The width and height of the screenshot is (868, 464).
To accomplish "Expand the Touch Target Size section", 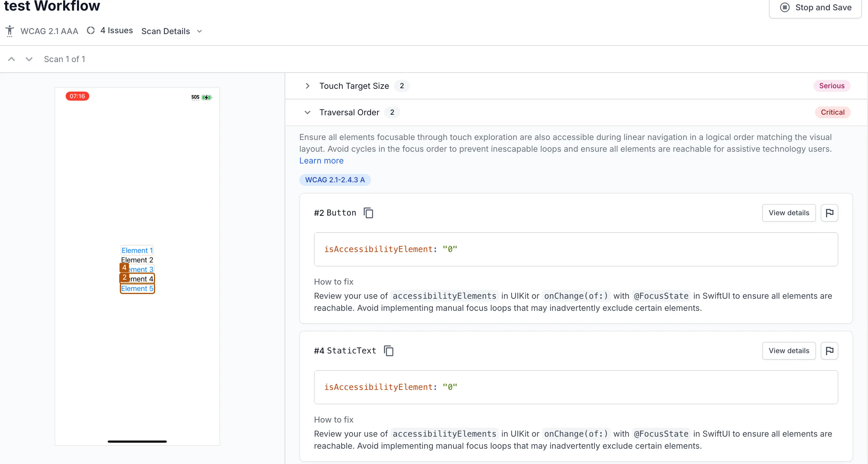I will [x=307, y=86].
